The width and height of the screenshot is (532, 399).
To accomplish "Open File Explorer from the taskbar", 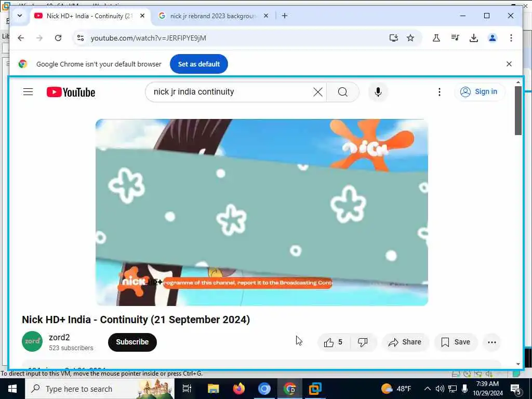I will [x=213, y=389].
